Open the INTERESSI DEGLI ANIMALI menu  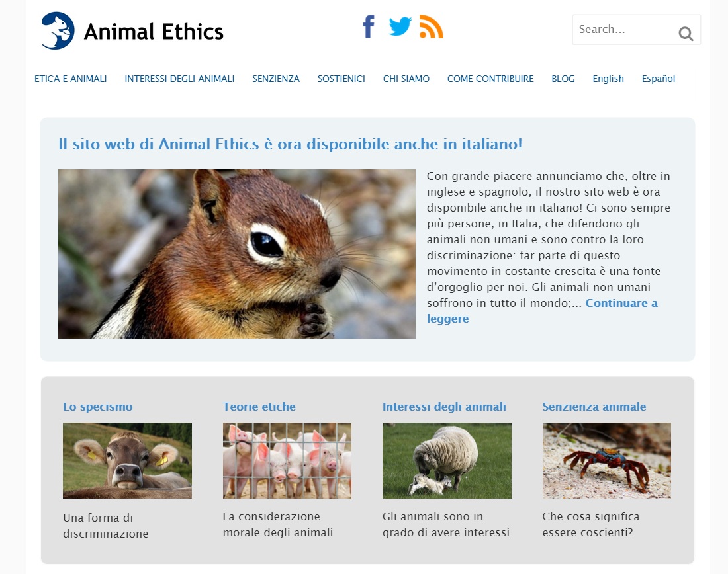point(179,79)
